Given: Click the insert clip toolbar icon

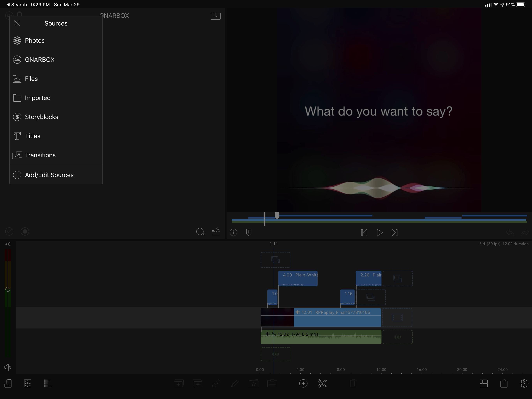Looking at the screenshot, I should 178,384.
